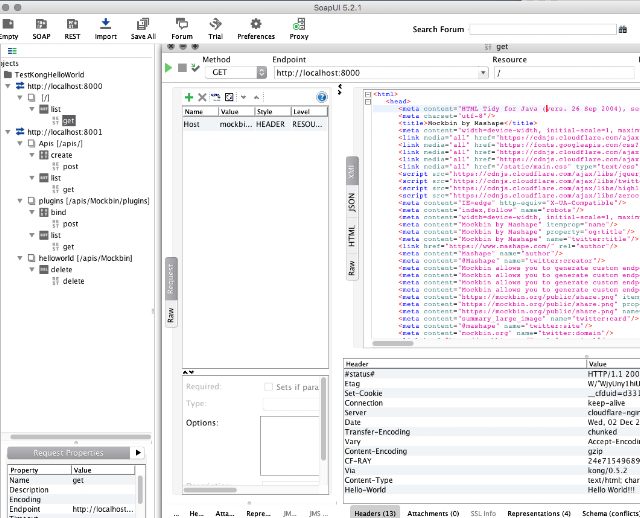Screen dimensions: 640x518
Task: Move parameter down with down arrow
Action: click(x=244, y=97)
